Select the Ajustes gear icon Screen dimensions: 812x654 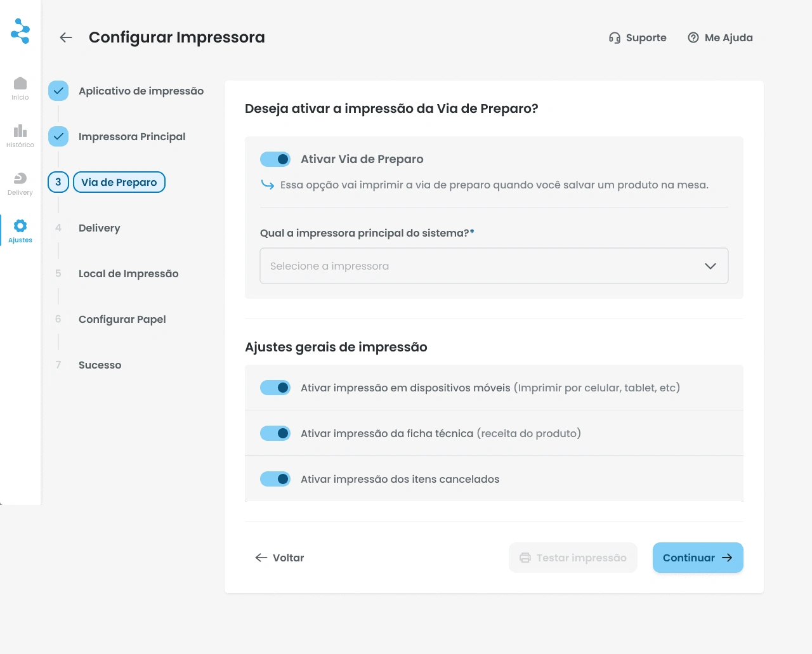(x=20, y=226)
